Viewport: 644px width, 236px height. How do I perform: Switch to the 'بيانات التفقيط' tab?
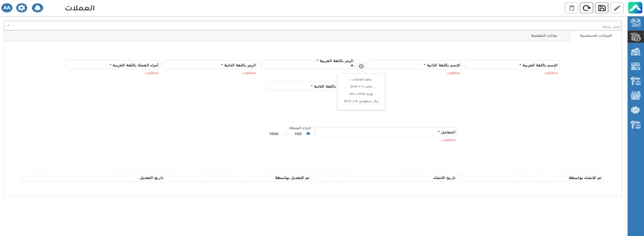[544, 36]
